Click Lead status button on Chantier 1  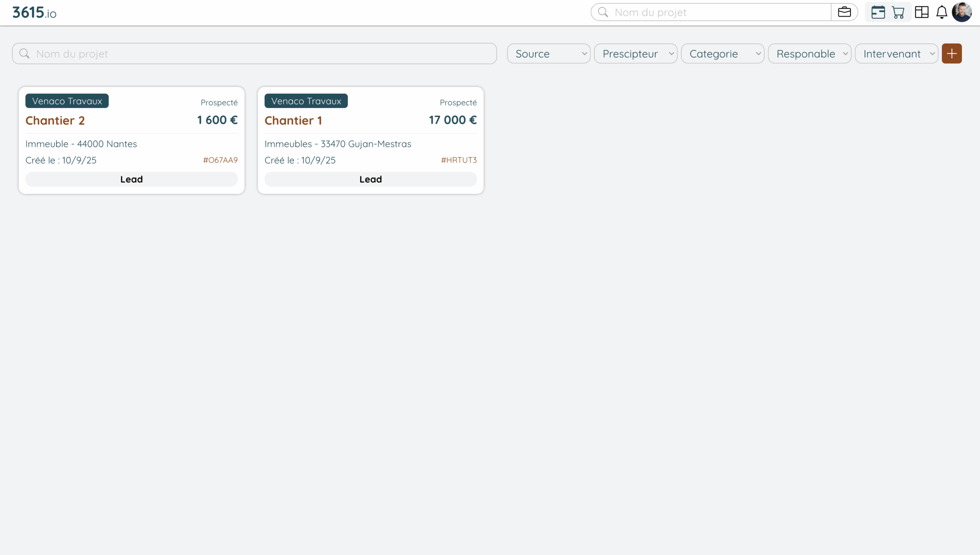coord(370,179)
